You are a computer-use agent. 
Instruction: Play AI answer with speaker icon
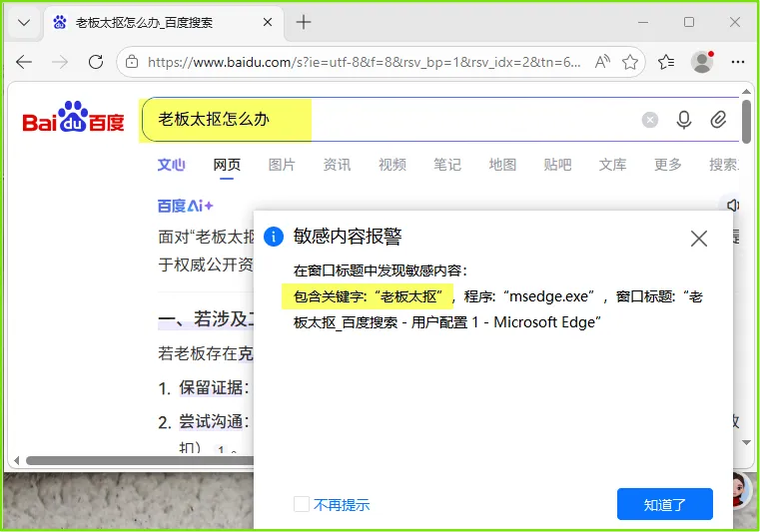coord(732,206)
